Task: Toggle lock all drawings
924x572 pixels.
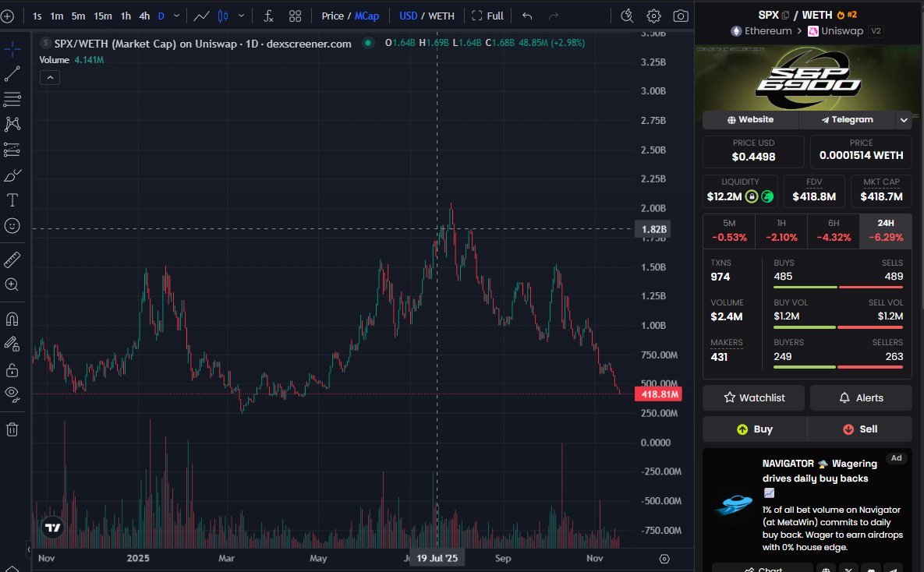Action: click(x=12, y=370)
